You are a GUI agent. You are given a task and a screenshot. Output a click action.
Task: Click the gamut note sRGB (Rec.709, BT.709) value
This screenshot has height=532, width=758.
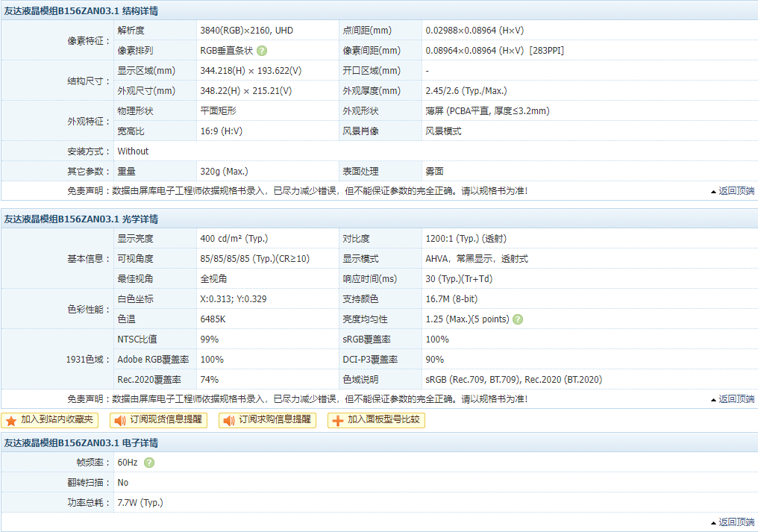click(514, 380)
